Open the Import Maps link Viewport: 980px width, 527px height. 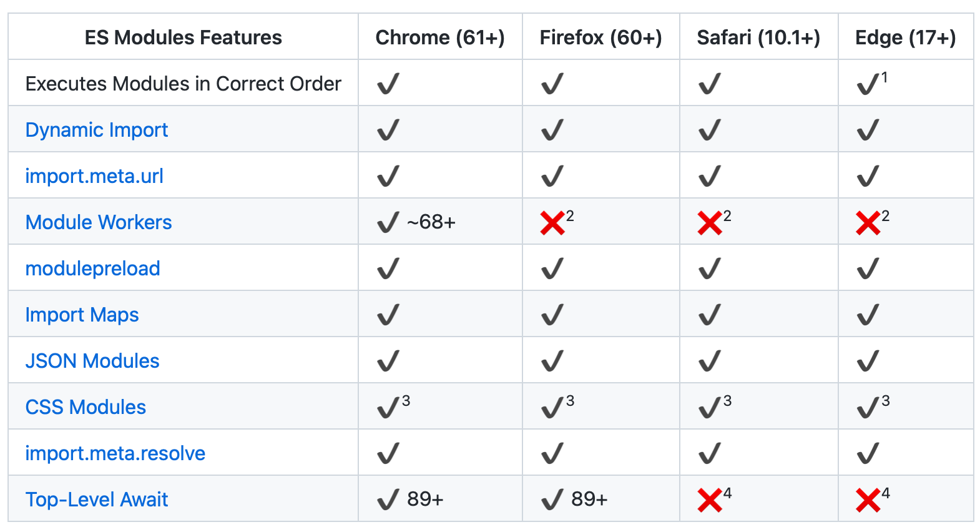click(82, 315)
